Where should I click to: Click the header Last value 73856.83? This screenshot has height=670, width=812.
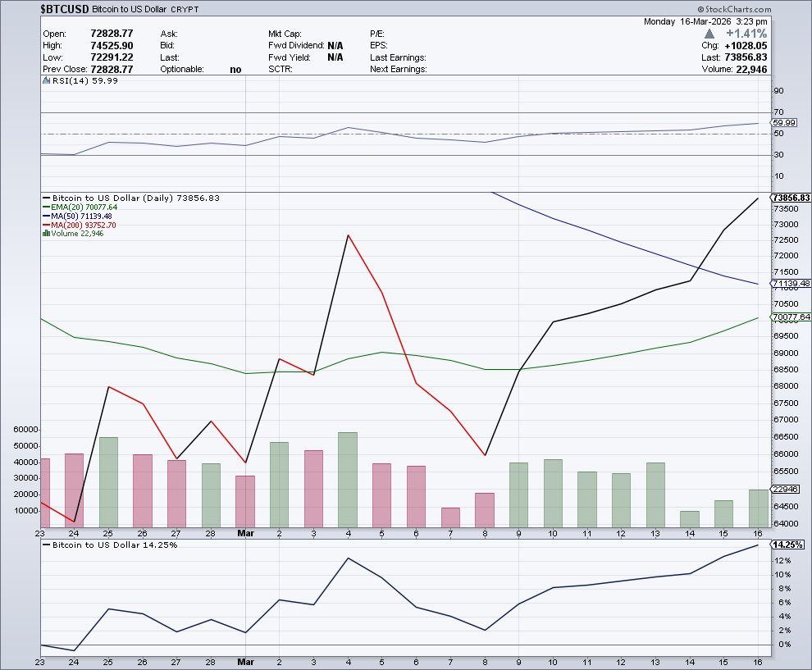coord(746,57)
